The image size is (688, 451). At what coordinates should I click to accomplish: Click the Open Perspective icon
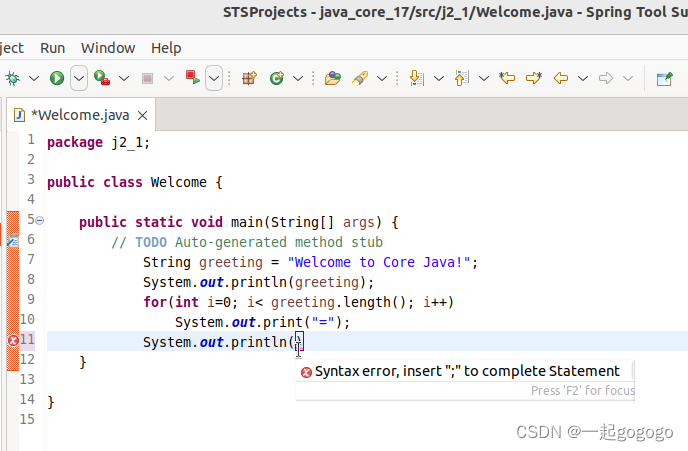[x=665, y=79]
